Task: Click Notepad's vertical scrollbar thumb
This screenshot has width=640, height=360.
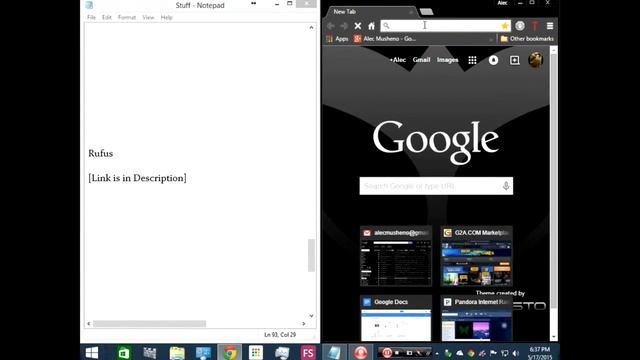Action: (x=311, y=255)
